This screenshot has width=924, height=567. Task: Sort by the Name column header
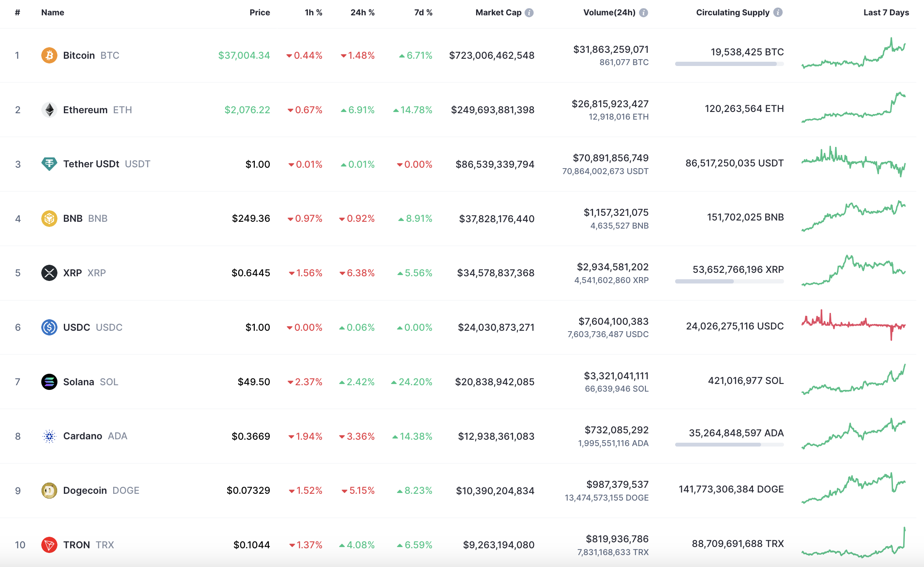(x=53, y=13)
